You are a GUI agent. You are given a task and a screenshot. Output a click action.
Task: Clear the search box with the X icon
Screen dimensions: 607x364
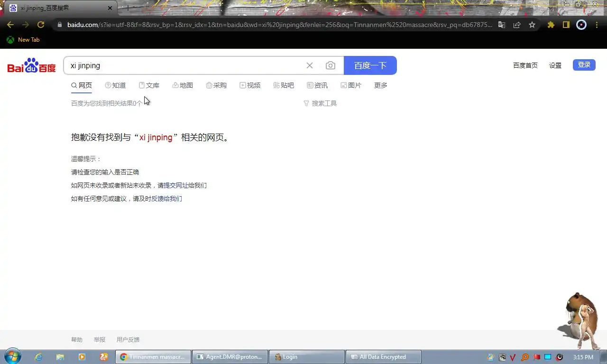click(x=310, y=65)
